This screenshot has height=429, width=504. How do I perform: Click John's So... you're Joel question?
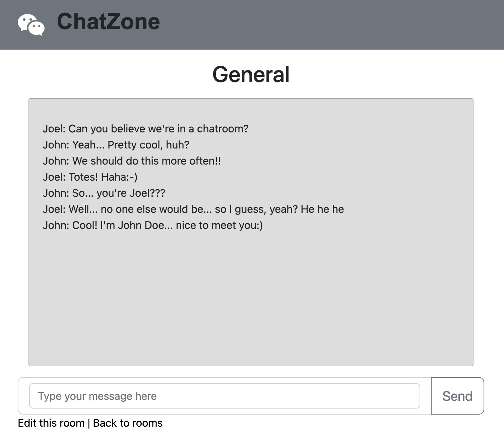(x=105, y=193)
